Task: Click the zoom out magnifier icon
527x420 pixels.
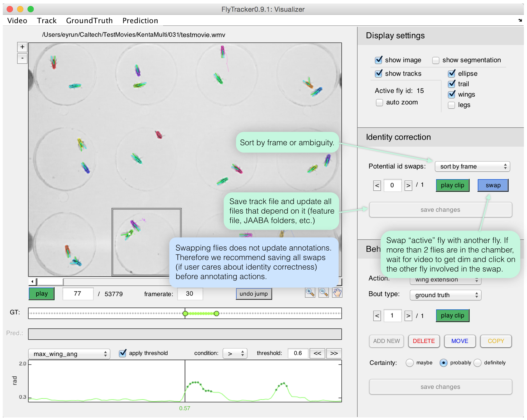Action: click(x=323, y=293)
